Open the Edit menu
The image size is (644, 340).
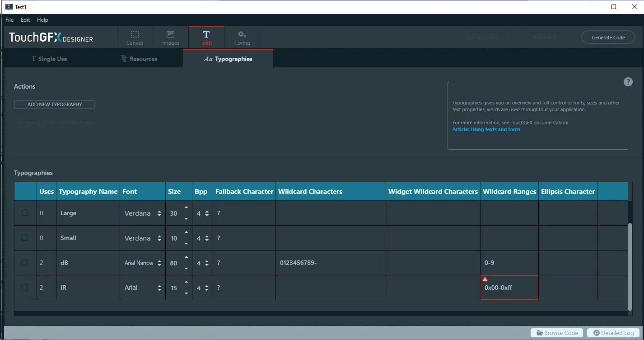click(25, 20)
